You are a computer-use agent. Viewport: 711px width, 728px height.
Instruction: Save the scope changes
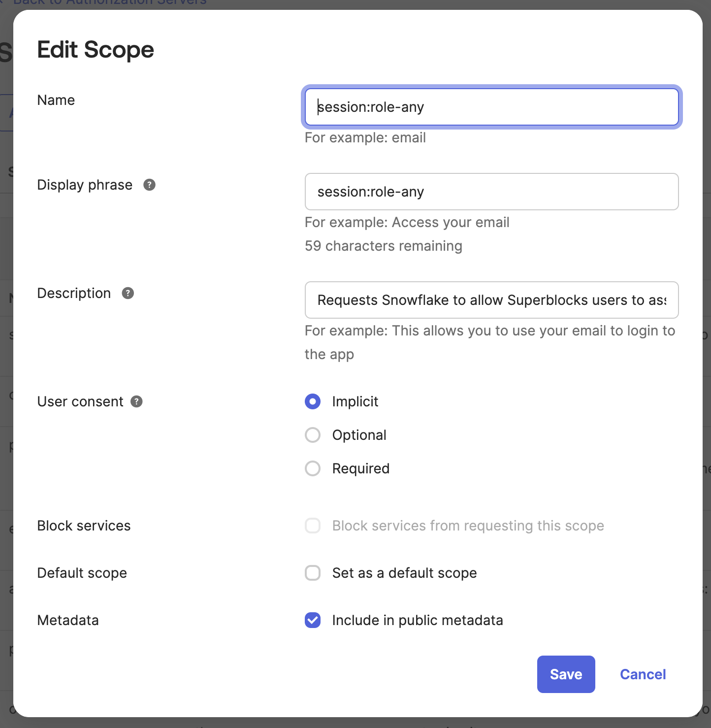click(566, 674)
